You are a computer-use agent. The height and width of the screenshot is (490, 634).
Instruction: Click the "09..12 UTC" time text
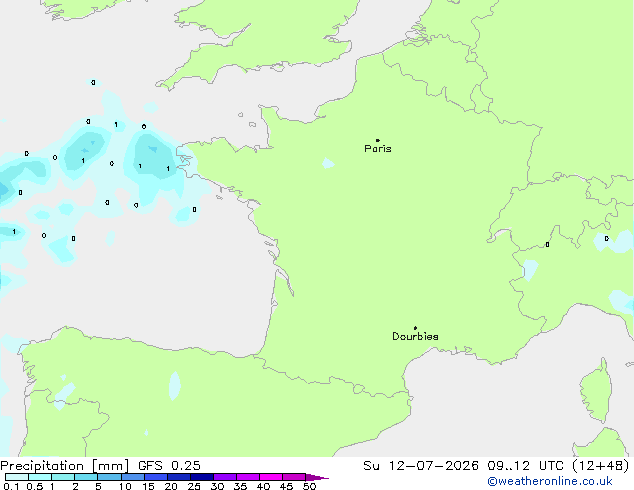click(x=525, y=466)
